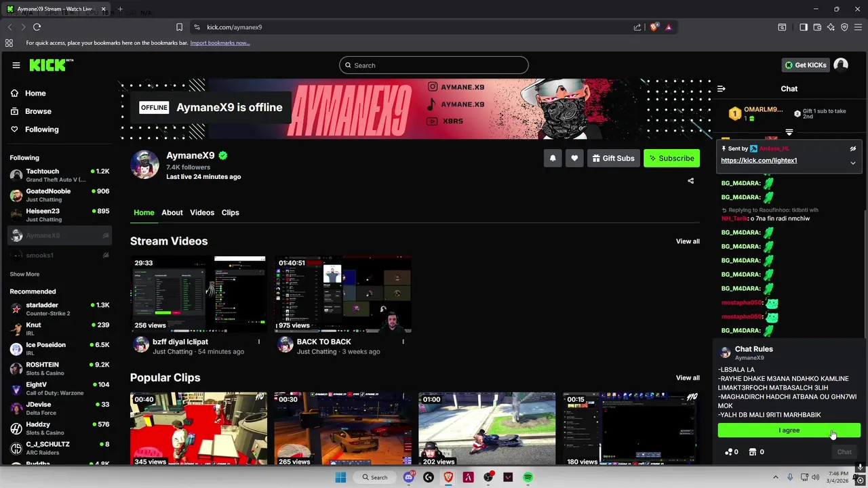This screenshot has width=868, height=488.
Task: Open Ice Poseidon in Recommended list
Action: coord(60,348)
